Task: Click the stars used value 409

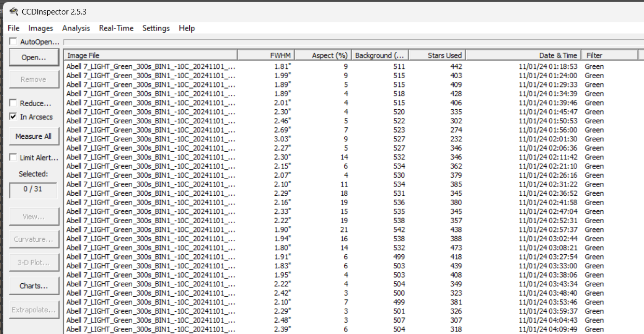Action: [x=456, y=84]
